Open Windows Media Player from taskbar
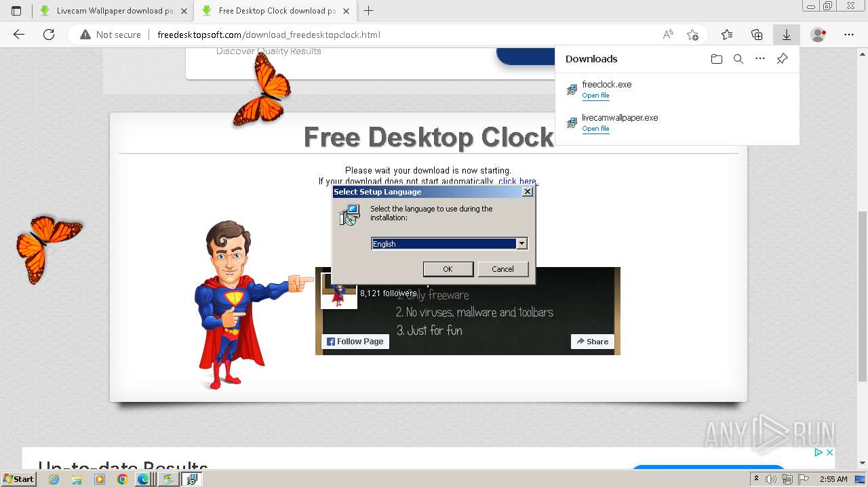Screen dimensions: 868x488 click(x=100, y=479)
